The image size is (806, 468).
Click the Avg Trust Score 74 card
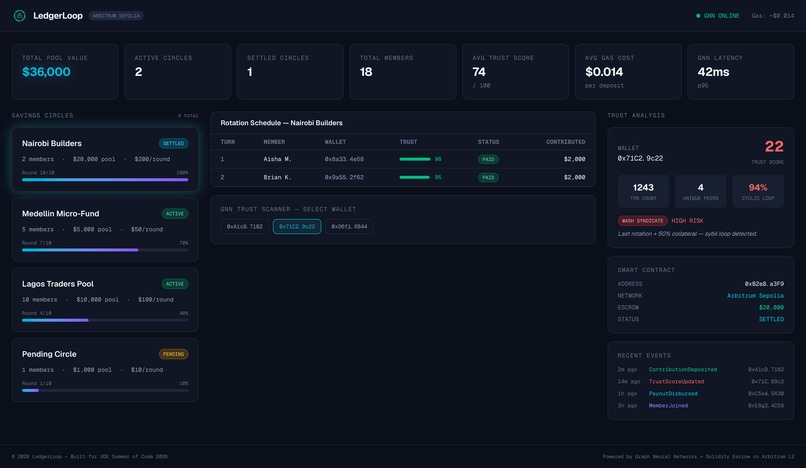point(516,71)
